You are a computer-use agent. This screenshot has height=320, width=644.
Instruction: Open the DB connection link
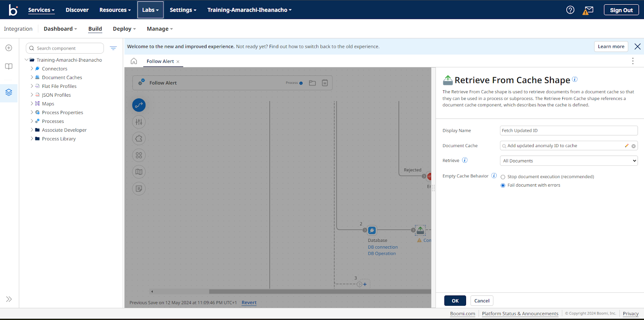(383, 247)
